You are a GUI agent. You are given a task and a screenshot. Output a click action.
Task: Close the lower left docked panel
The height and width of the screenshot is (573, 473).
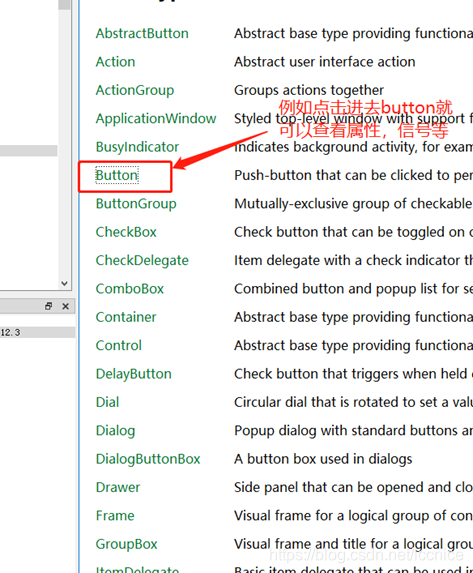coord(65,306)
